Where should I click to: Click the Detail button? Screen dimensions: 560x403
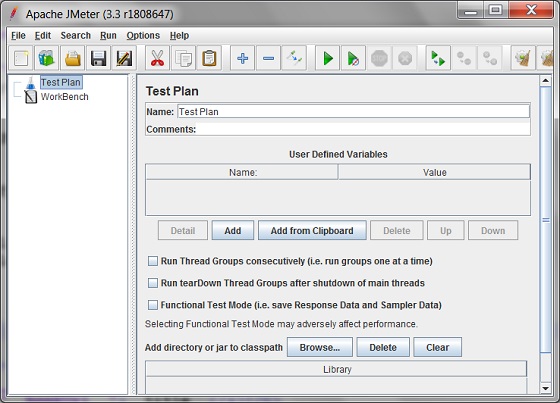(x=183, y=230)
